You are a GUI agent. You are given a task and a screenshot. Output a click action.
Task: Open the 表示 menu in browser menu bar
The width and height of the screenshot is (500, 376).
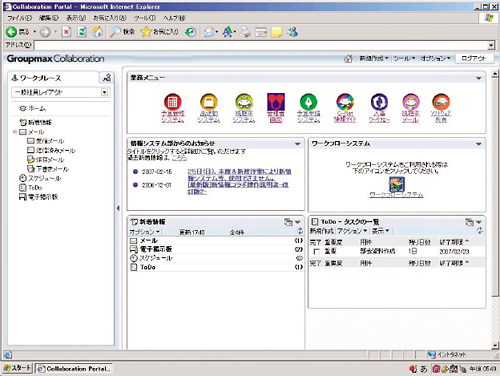76,18
